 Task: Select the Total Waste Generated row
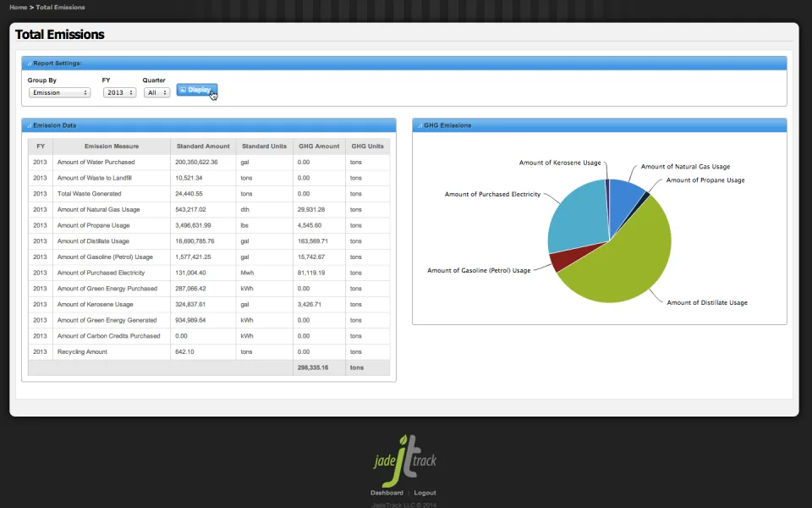click(209, 194)
